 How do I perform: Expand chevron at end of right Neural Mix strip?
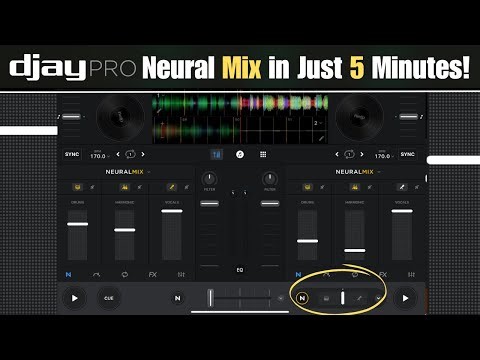click(378, 298)
